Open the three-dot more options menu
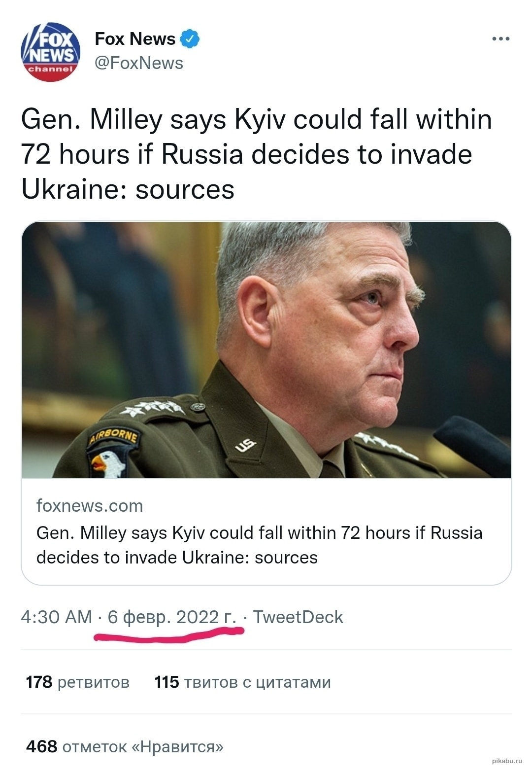 click(500, 38)
